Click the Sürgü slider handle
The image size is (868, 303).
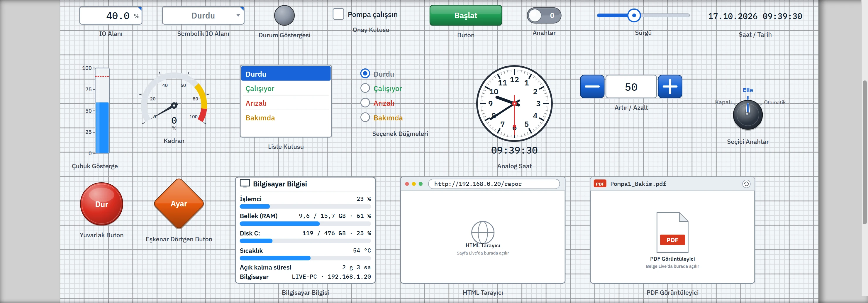[634, 16]
